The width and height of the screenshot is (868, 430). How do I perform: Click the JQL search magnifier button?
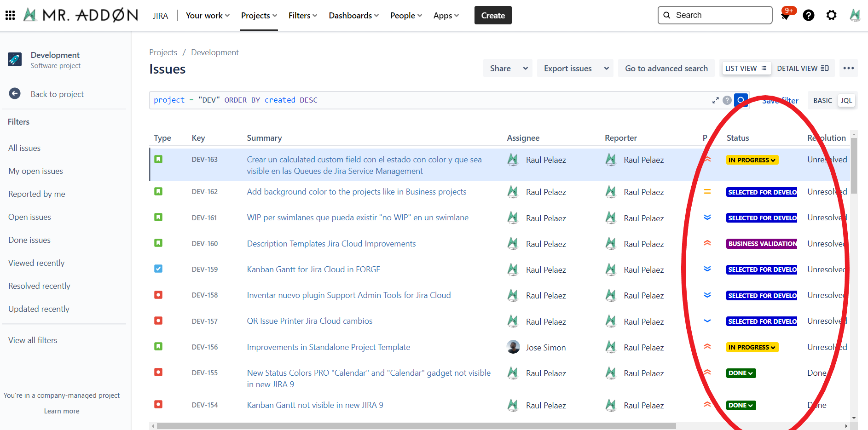(741, 100)
